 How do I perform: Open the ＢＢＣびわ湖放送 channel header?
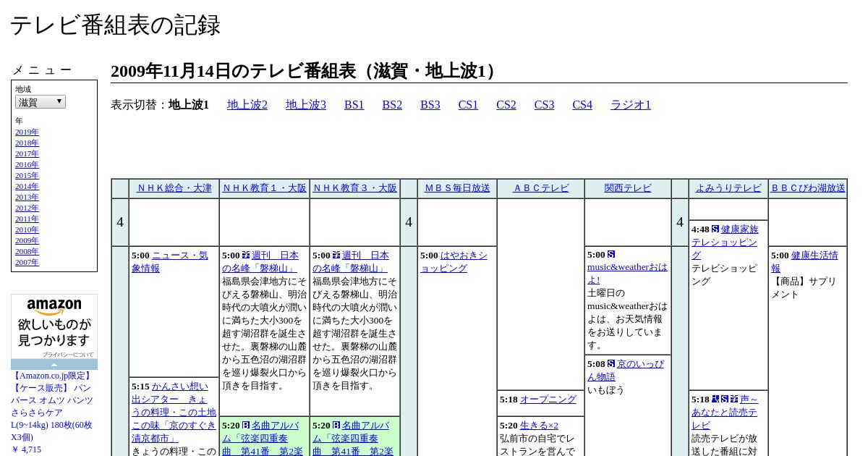pos(808,188)
